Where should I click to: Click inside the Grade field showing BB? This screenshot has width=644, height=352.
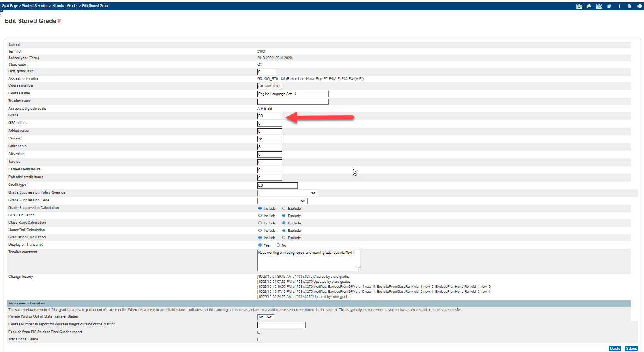(x=269, y=116)
